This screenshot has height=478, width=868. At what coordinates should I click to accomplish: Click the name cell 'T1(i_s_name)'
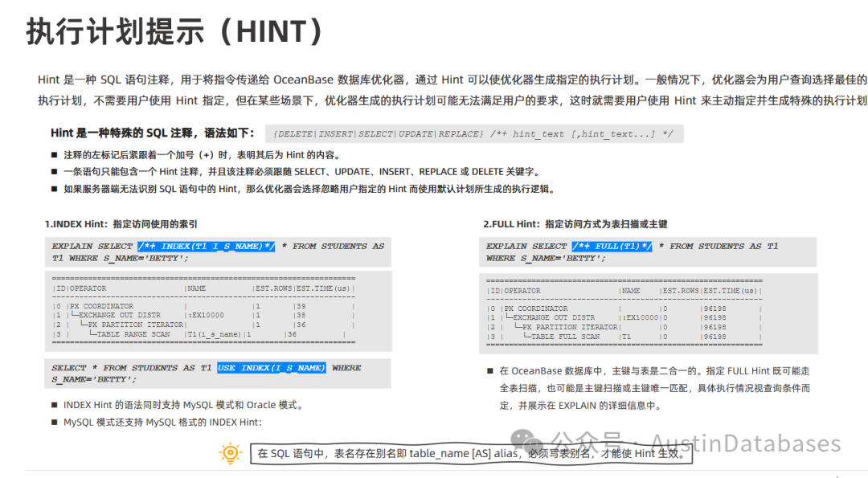point(215,334)
